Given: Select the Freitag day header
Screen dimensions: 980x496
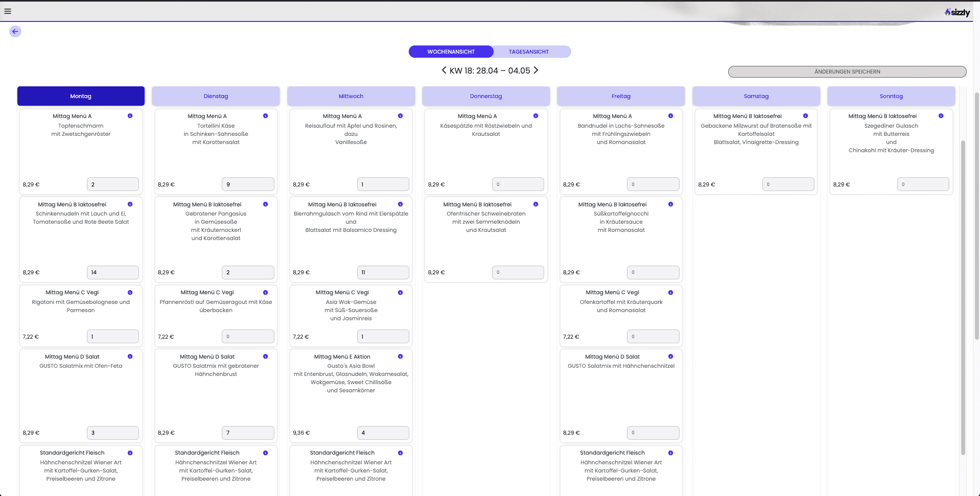Looking at the screenshot, I should 621,96.
